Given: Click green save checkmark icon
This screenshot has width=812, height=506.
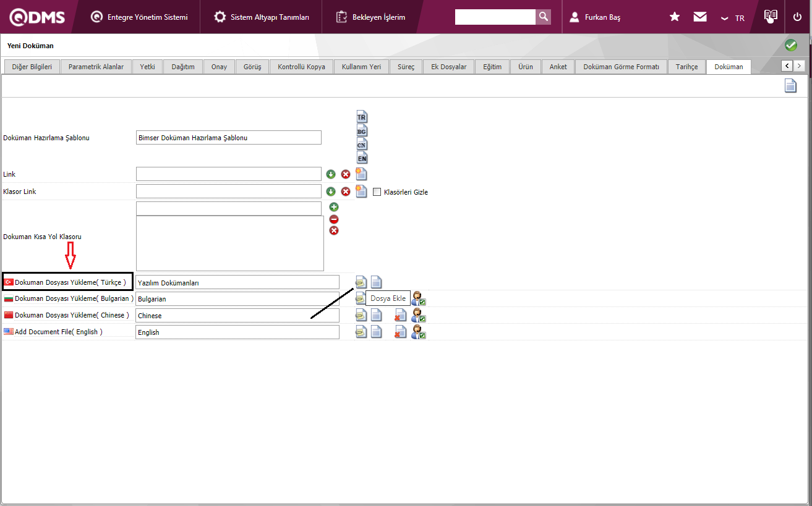Looking at the screenshot, I should pos(790,45).
